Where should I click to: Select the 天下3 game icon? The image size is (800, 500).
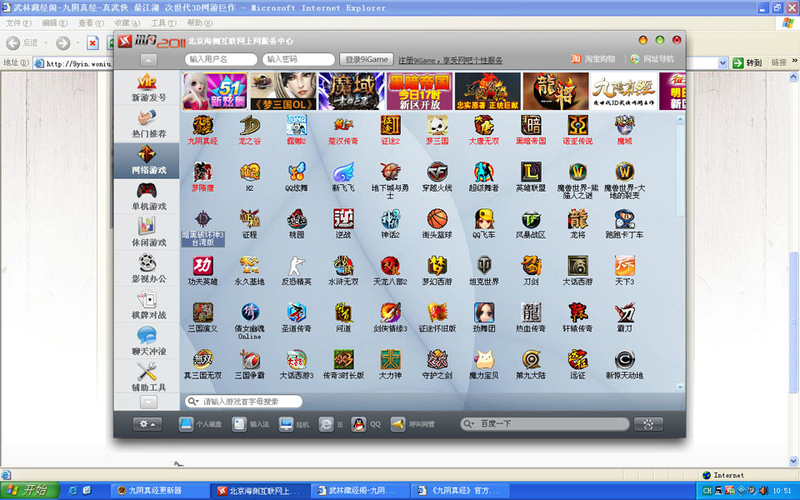pyautogui.click(x=624, y=266)
